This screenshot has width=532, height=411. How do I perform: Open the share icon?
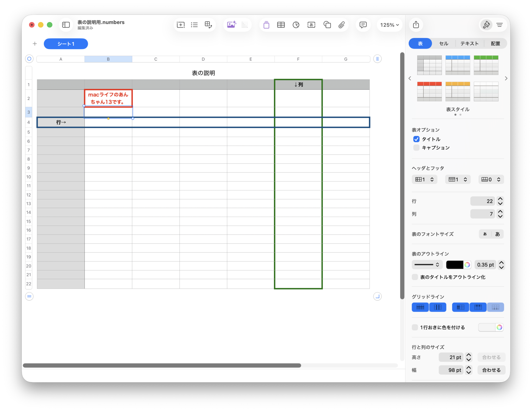pos(416,25)
